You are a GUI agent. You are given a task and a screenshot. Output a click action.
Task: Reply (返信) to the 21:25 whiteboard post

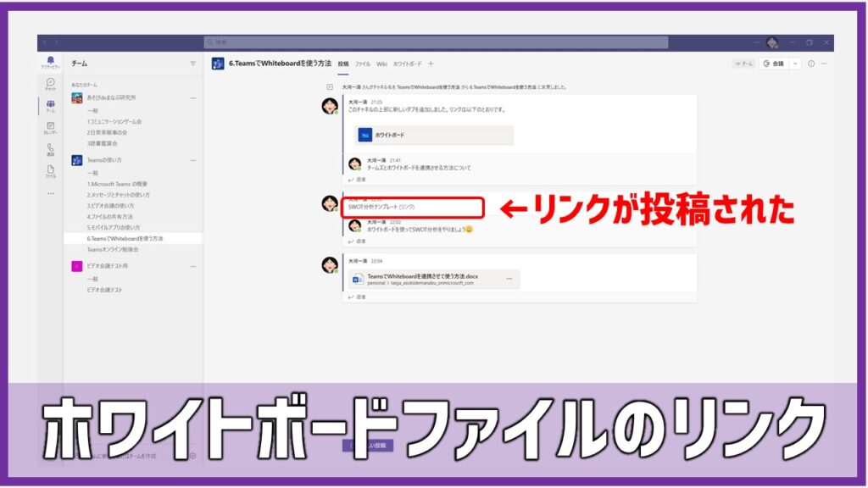pyautogui.click(x=357, y=180)
